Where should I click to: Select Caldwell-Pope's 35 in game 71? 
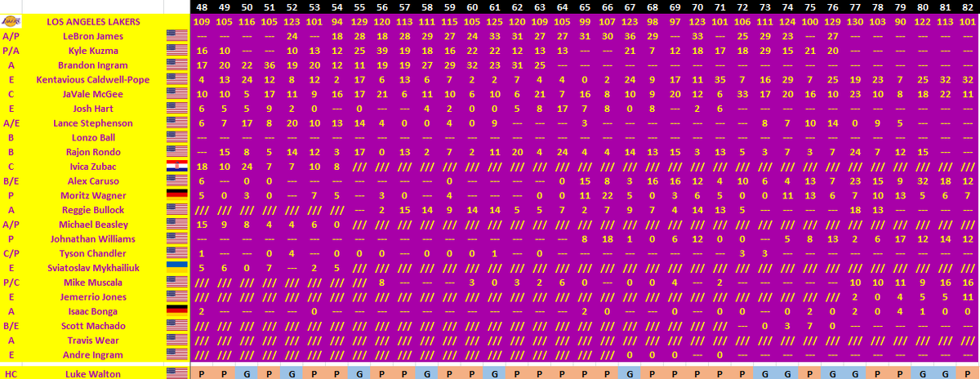click(720, 80)
